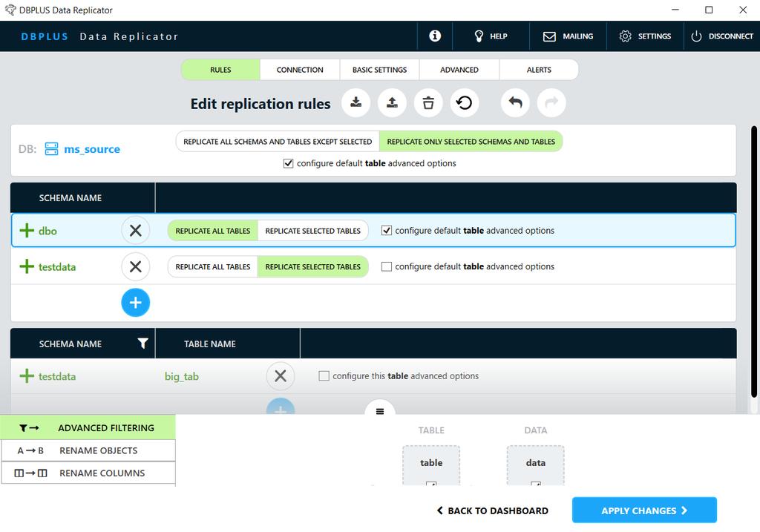The image size is (760, 532).
Task: Click the database server icon beside ms_source
Action: pyautogui.click(x=51, y=148)
